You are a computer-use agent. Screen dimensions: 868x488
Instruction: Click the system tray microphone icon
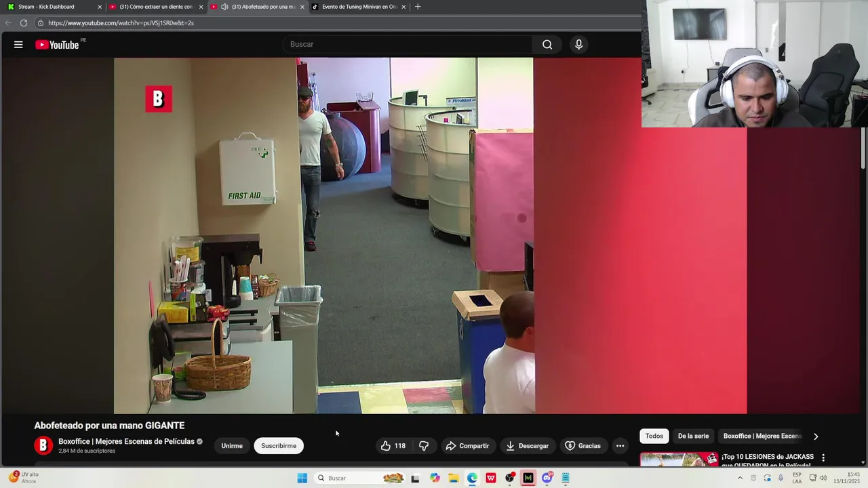(x=781, y=479)
